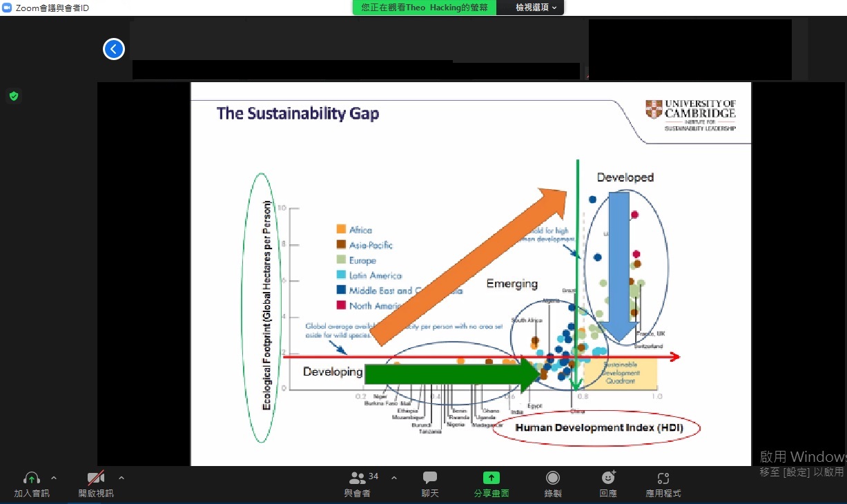Click The Sustainability Gap slide title
The height and width of the screenshot is (504, 847).
click(x=298, y=113)
